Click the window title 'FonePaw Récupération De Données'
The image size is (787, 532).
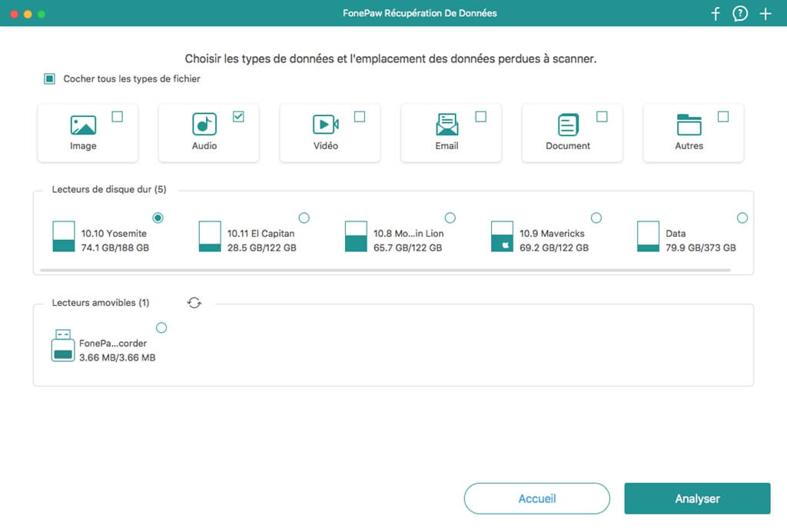pyautogui.click(x=420, y=13)
